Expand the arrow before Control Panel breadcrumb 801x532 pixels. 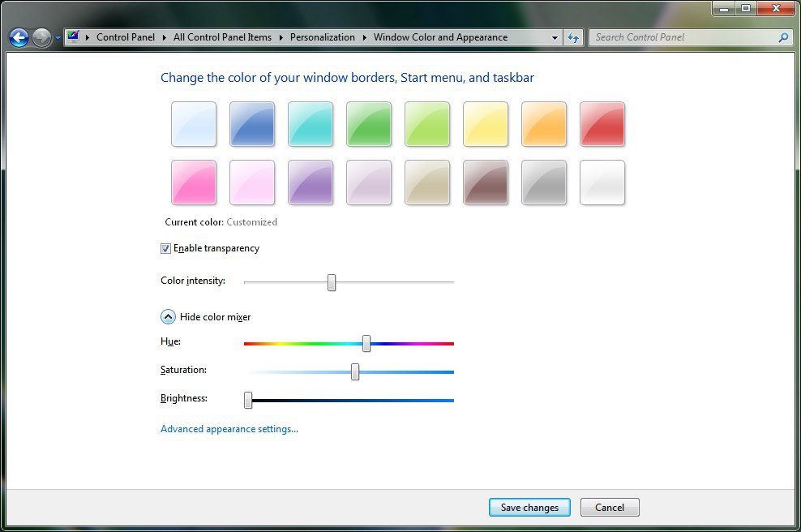pos(88,37)
